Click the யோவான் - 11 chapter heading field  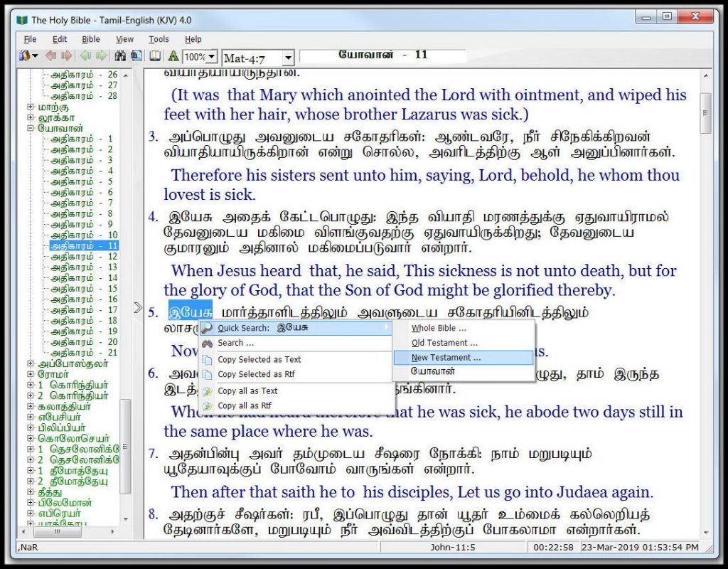pos(383,55)
